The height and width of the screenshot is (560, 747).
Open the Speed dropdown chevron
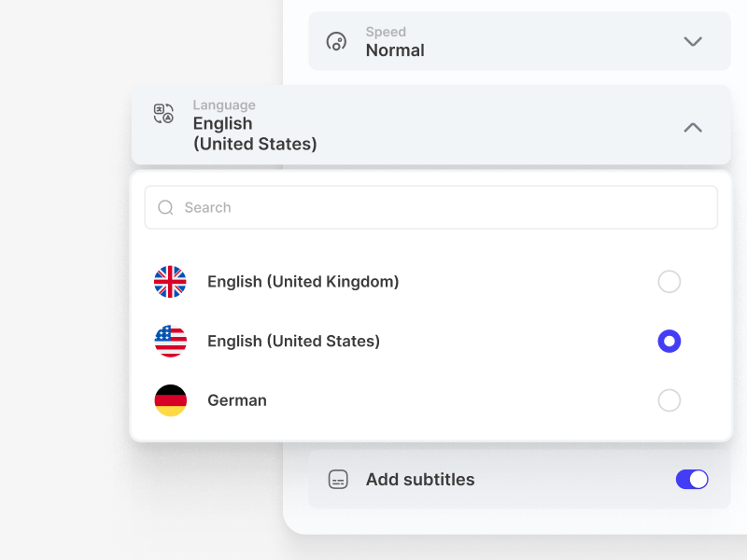click(x=693, y=41)
